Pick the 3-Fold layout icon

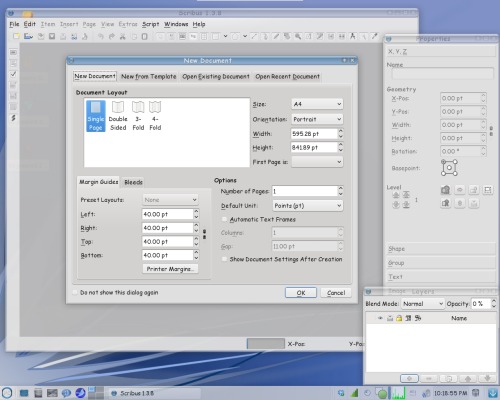click(138, 116)
